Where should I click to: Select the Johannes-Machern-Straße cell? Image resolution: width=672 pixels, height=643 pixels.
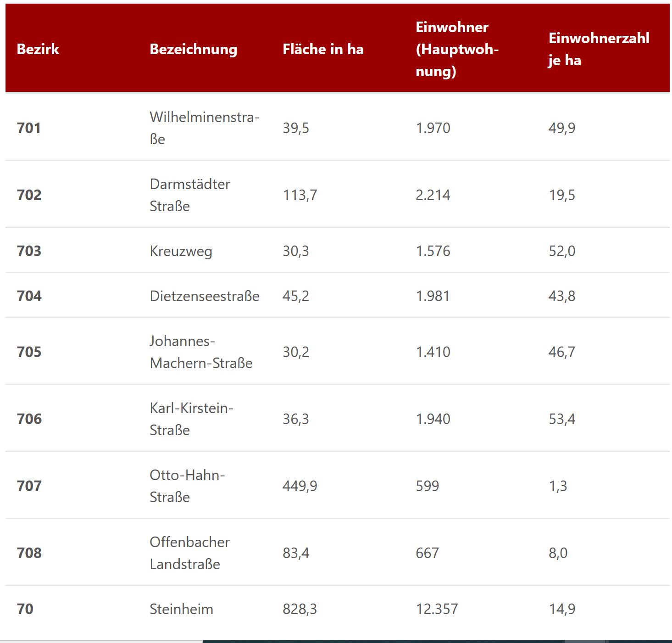tap(201, 352)
